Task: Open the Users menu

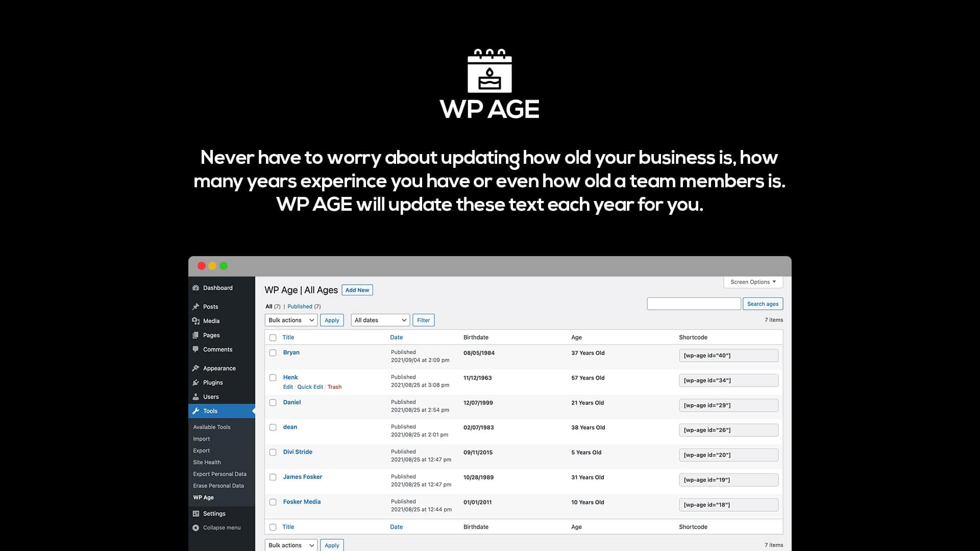Action: [x=211, y=397]
